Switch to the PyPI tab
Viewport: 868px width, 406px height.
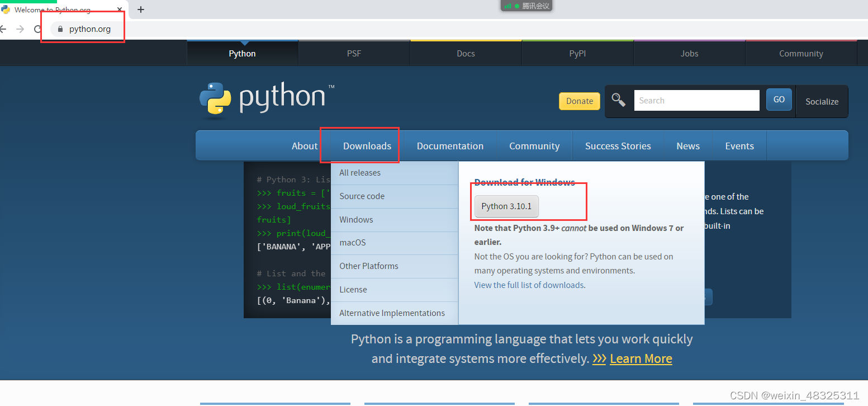pos(577,53)
